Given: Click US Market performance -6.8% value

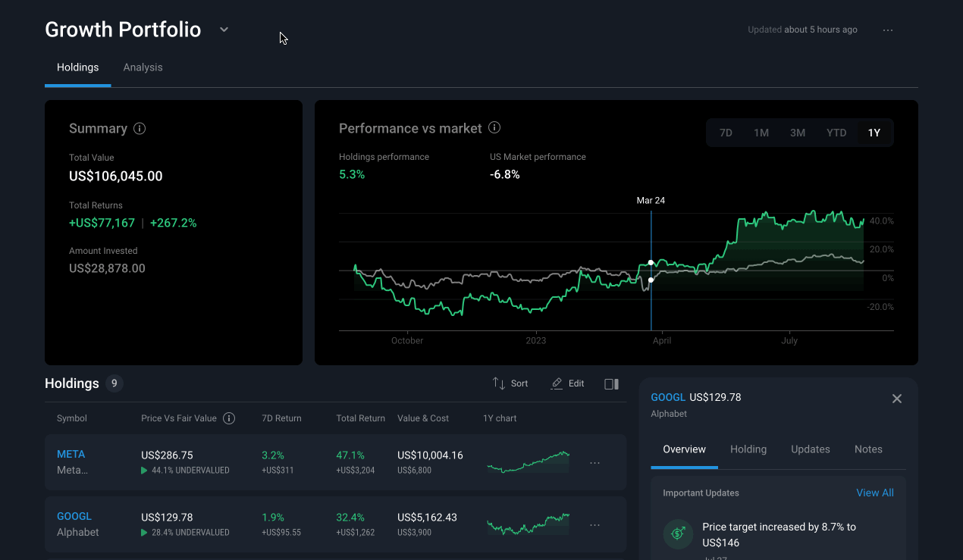Looking at the screenshot, I should pos(505,174).
